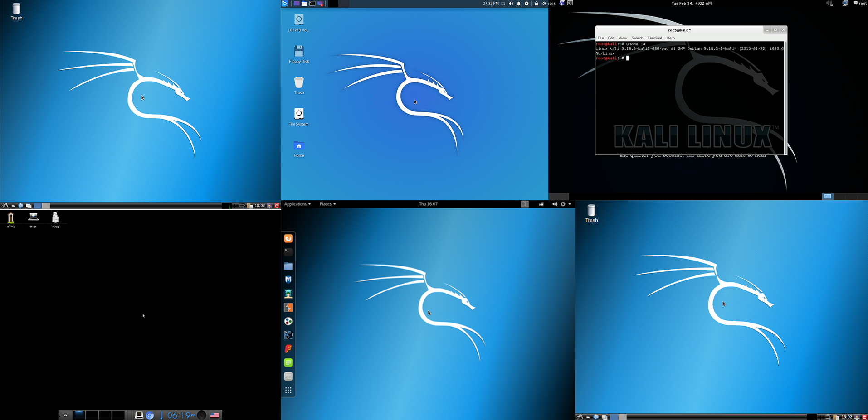The width and height of the screenshot is (868, 420).
Task: Select the Floppy Disk desktop icon
Action: pyautogui.click(x=299, y=54)
